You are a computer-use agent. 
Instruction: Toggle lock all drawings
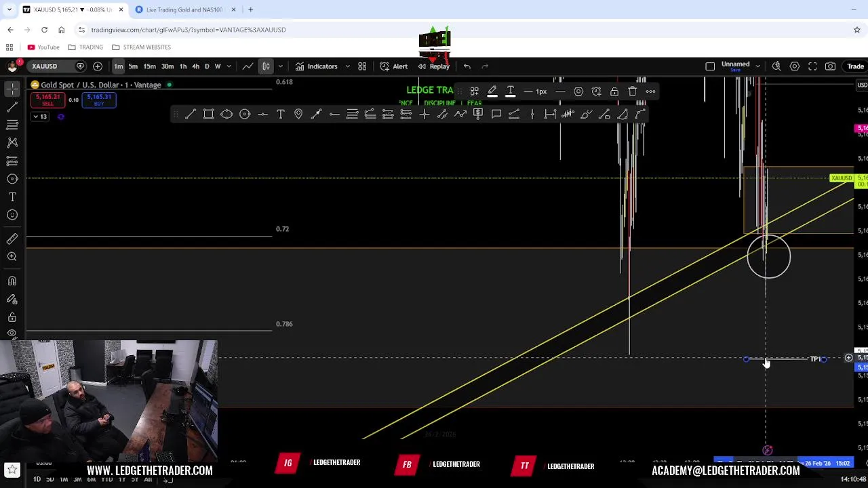pyautogui.click(x=12, y=317)
